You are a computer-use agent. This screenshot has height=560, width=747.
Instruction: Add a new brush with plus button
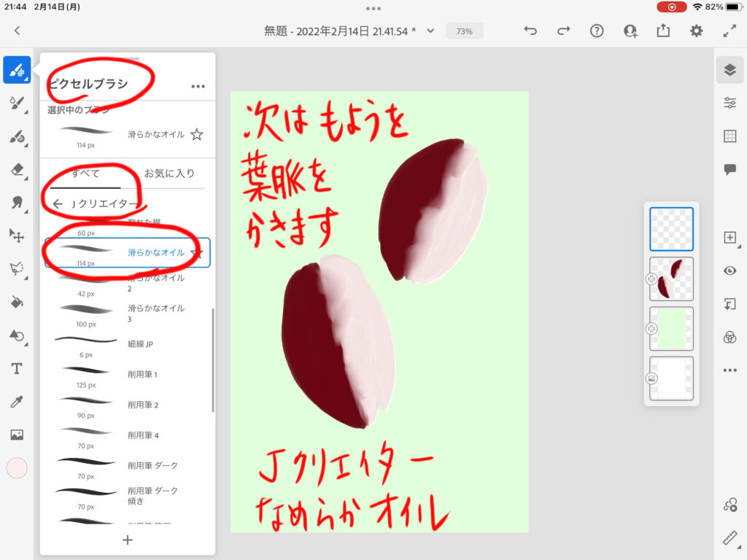tap(128, 540)
